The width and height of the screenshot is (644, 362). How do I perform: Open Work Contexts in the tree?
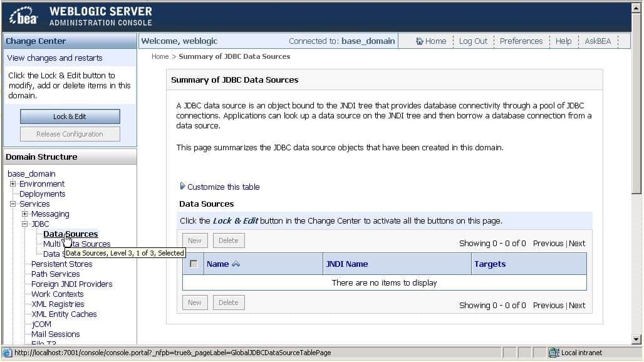pyautogui.click(x=58, y=294)
